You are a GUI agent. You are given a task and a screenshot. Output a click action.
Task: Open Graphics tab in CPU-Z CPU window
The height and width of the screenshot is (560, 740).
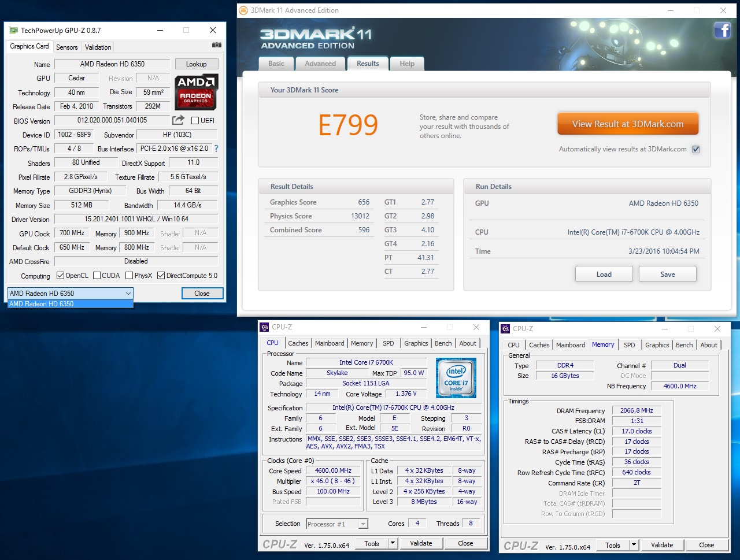(x=416, y=343)
